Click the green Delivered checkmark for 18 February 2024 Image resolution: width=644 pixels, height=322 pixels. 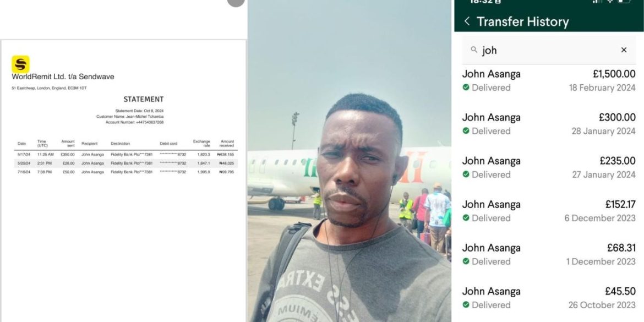466,87
